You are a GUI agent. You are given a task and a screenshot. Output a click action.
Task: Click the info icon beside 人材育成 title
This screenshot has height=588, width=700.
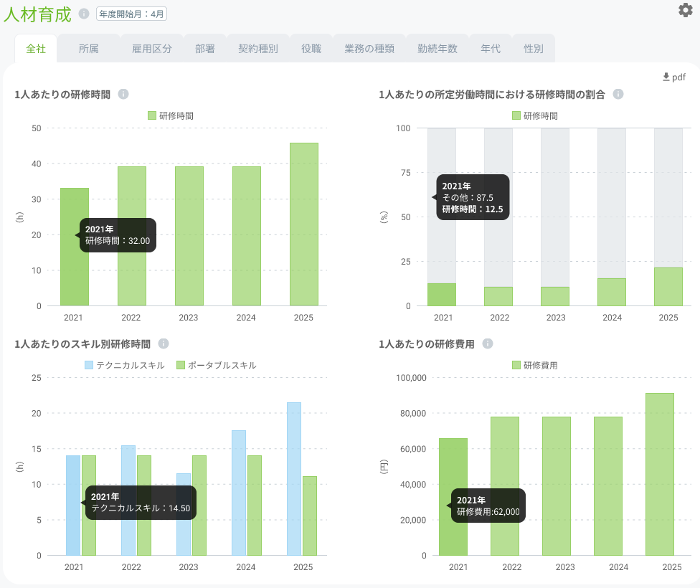(84, 14)
